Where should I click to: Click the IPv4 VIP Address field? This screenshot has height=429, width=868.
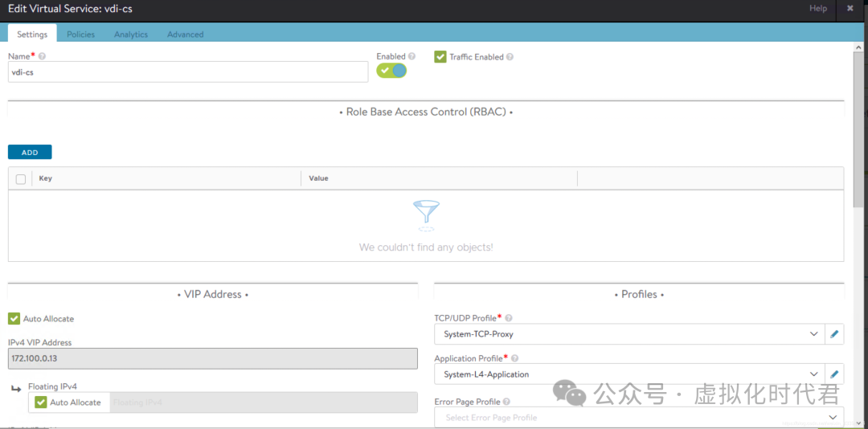[212, 358]
